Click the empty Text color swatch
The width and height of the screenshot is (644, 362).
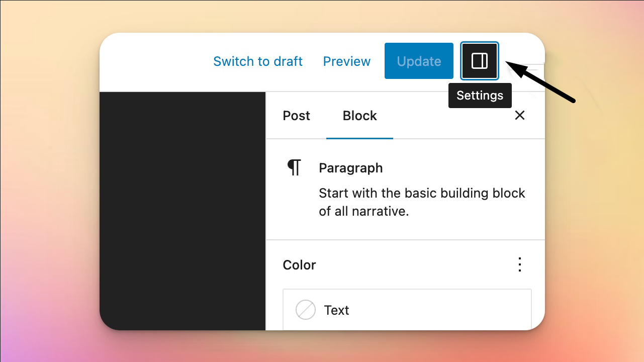coord(306,310)
